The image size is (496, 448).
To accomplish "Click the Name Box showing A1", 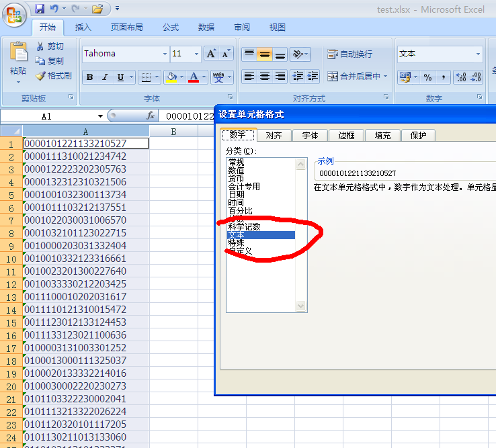I will 48,116.
